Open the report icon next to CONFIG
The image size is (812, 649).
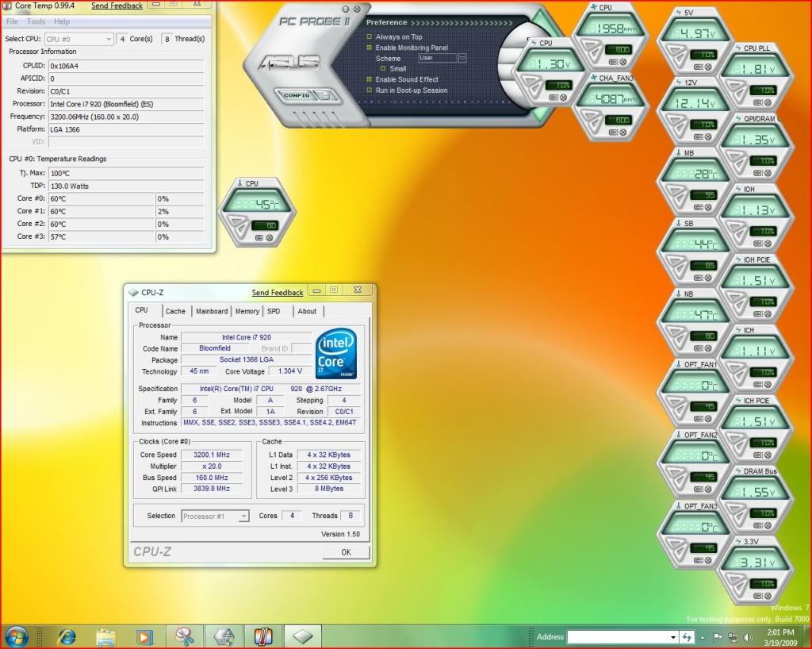click(326, 95)
